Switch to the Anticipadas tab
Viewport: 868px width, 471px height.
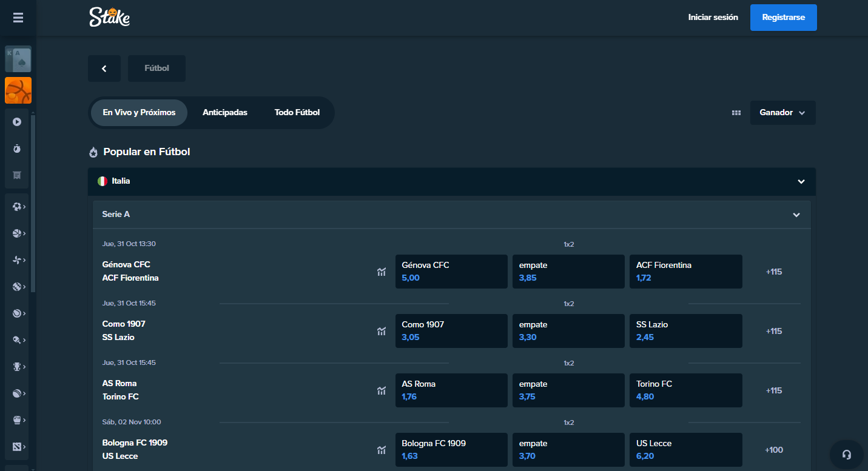coord(225,113)
